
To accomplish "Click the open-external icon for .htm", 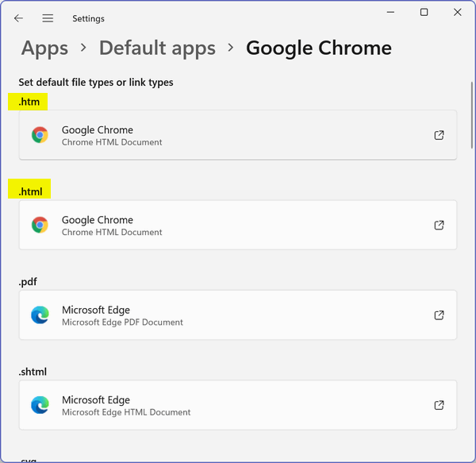I will pyautogui.click(x=439, y=135).
